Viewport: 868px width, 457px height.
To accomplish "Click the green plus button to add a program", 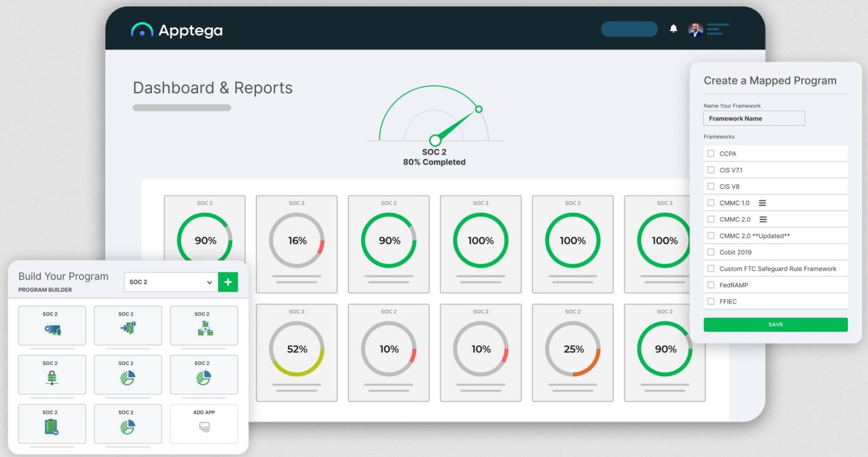I will tap(228, 281).
